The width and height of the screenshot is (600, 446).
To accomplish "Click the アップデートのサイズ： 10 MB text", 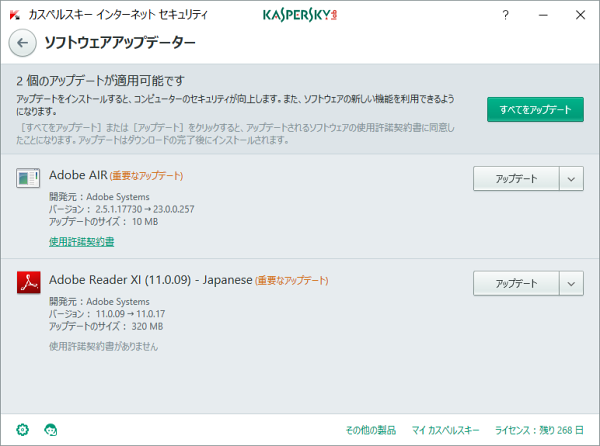I will click(x=103, y=221).
